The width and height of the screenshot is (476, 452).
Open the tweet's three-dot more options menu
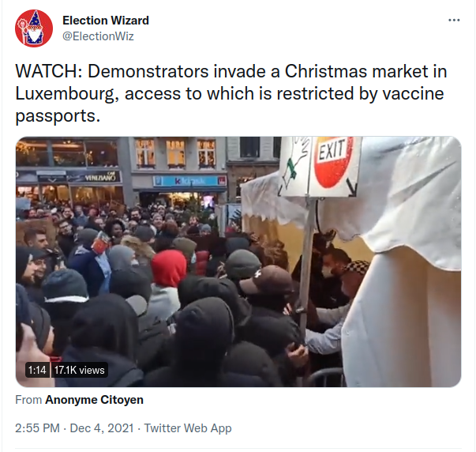(x=454, y=21)
